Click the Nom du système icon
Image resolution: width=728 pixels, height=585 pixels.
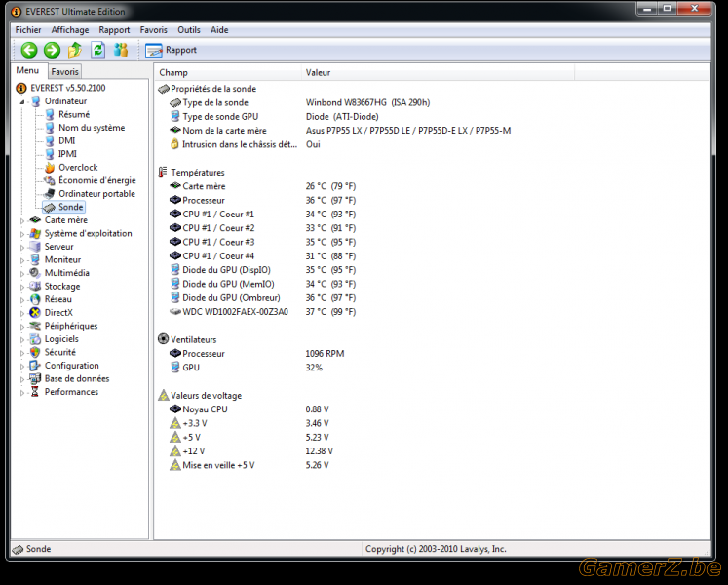point(50,128)
